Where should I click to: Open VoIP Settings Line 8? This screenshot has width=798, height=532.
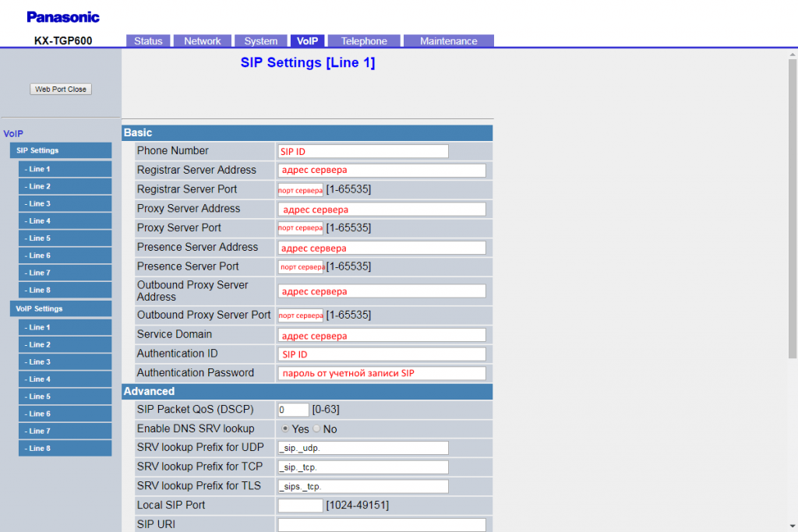65,448
